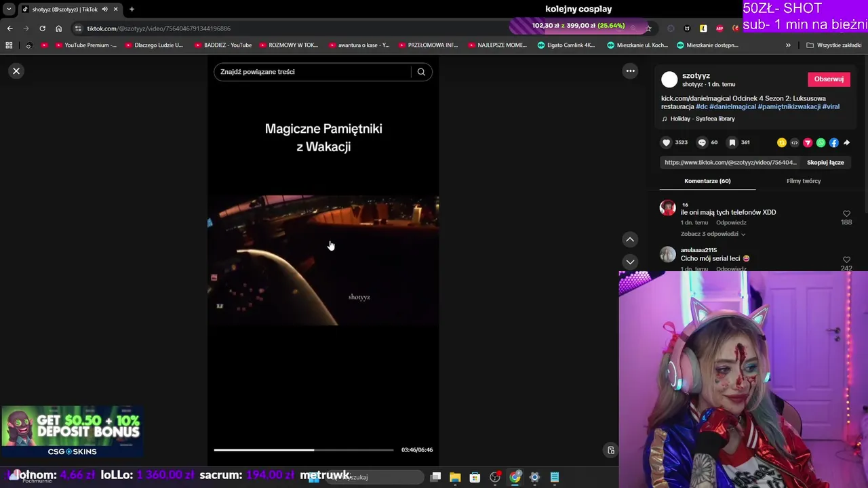The height and width of the screenshot is (488, 868).
Task: Open 'ROZMOWY W TOK...' bookmark
Action: [x=288, y=45]
